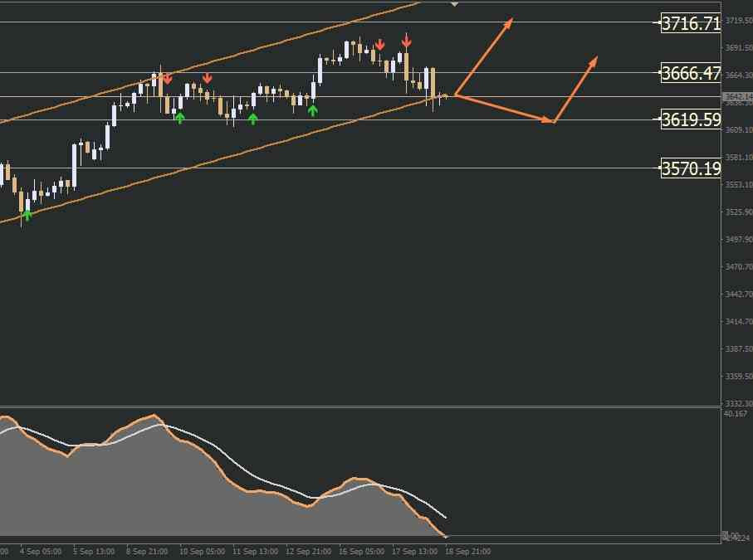Image resolution: width=753 pixels, height=560 pixels.
Task: Click the 3497.90 price scale value
Action: 739,239
